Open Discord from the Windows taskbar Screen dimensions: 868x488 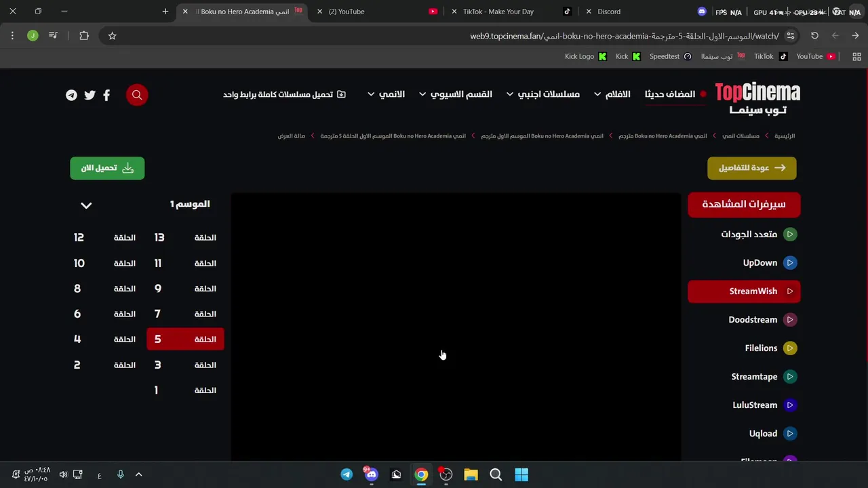pos(371,474)
